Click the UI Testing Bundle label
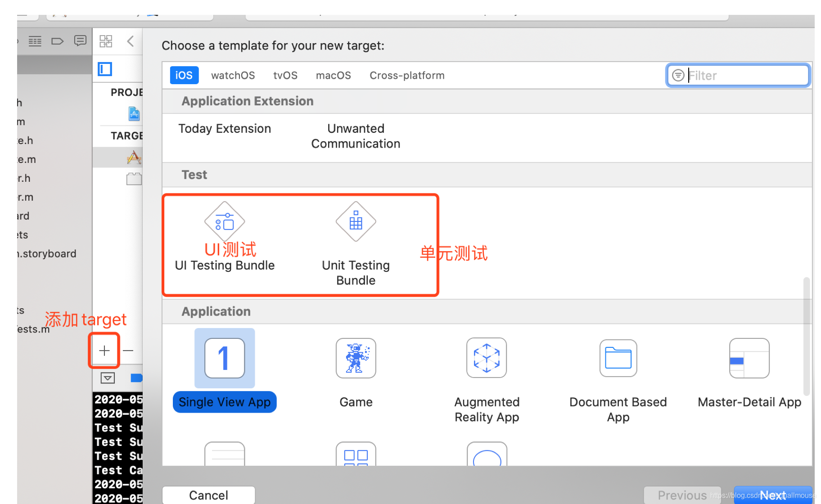 pyautogui.click(x=225, y=265)
